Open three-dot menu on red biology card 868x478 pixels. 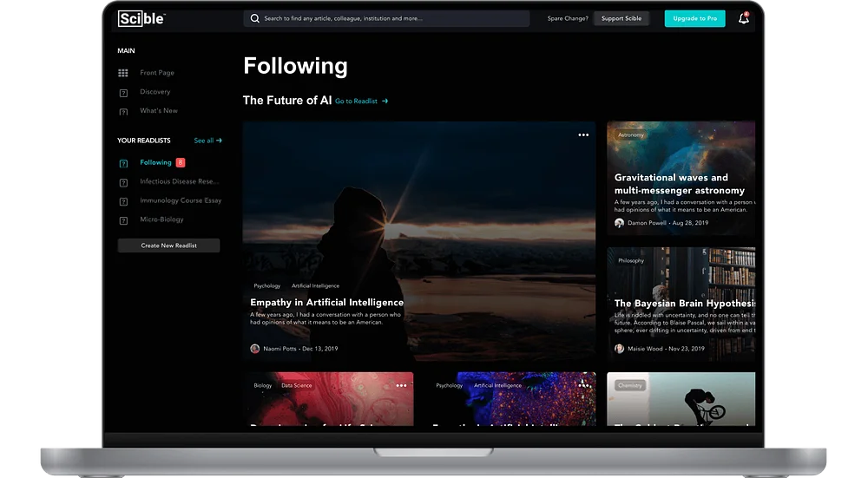pyautogui.click(x=401, y=385)
